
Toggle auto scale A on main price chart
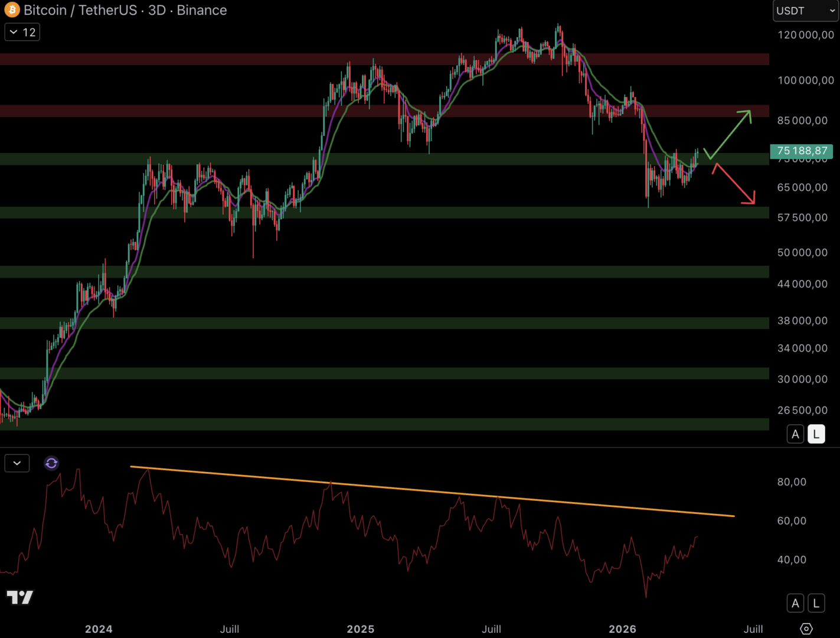(795, 434)
